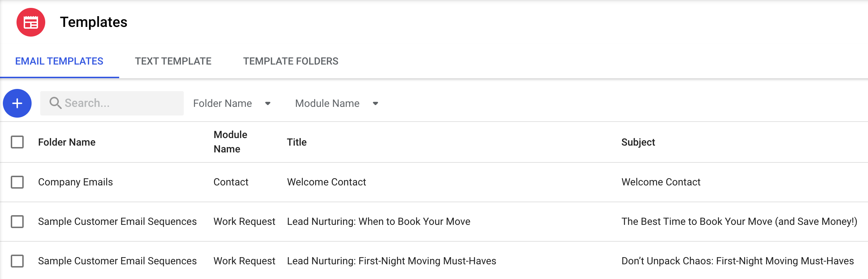Viewport: 868px width, 279px height.
Task: Tick the First-Night Moving Must-Haves row checkbox
Action: pos(17,261)
